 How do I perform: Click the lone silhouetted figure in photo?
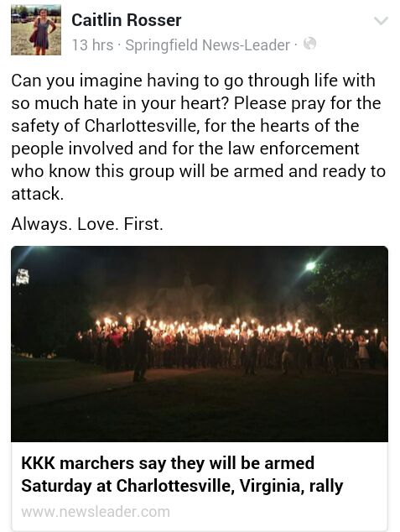(x=142, y=351)
